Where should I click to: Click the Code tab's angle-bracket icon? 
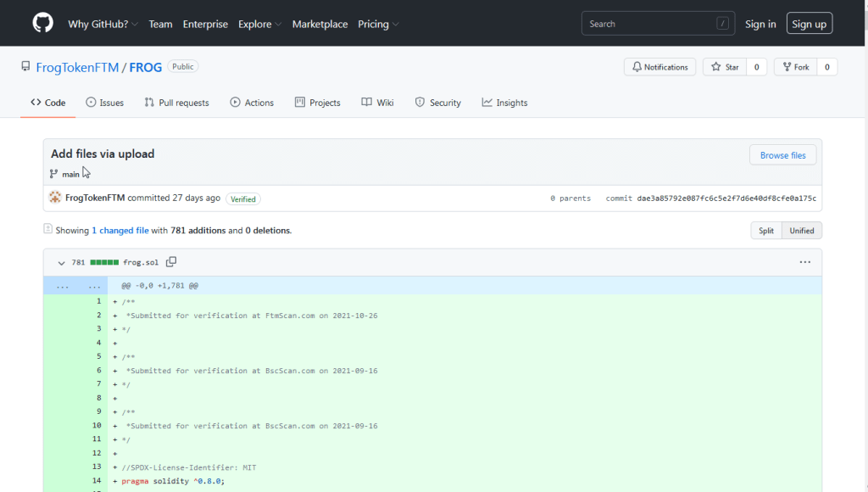36,102
